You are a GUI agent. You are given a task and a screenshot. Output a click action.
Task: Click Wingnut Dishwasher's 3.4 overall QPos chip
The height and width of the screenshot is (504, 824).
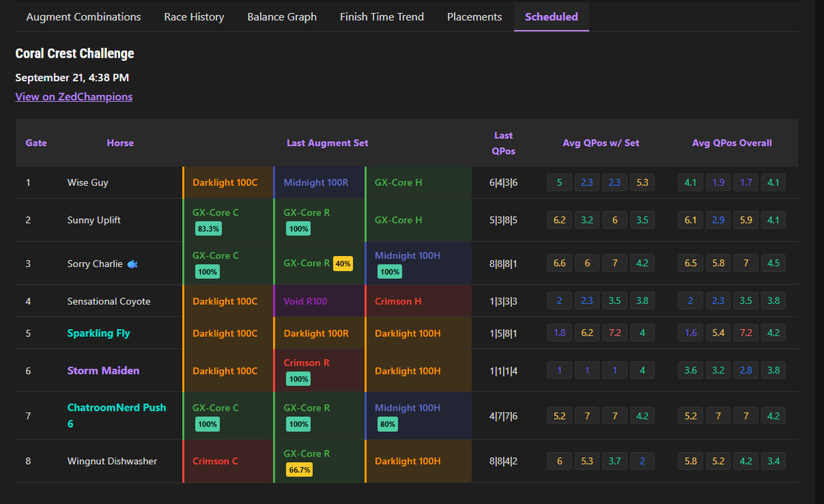pyautogui.click(x=773, y=461)
